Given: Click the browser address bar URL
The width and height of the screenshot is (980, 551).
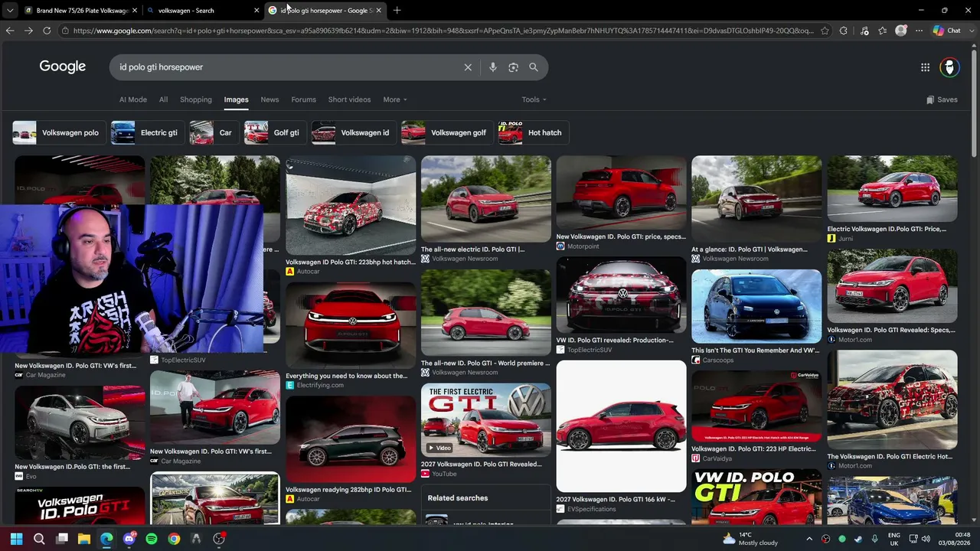Looking at the screenshot, I should (x=443, y=31).
